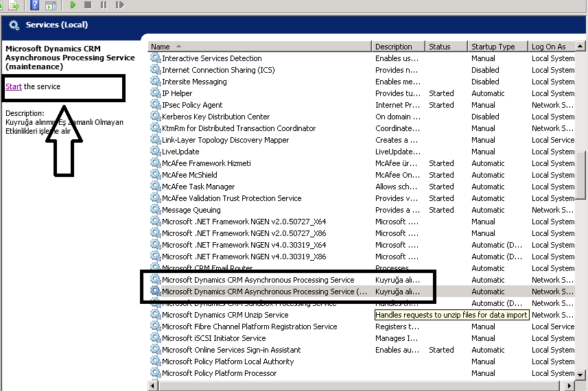Select gear icon beside Microsoft Policy Platform Processor

(155, 372)
